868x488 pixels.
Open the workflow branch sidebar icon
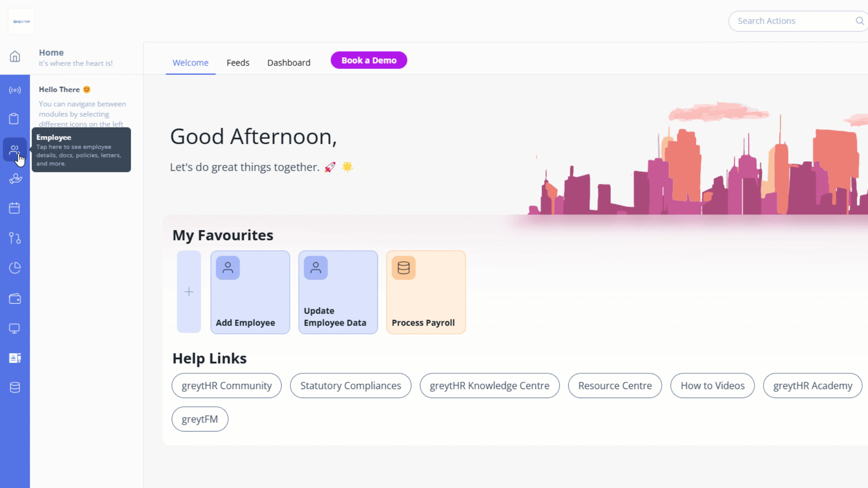coord(15,238)
